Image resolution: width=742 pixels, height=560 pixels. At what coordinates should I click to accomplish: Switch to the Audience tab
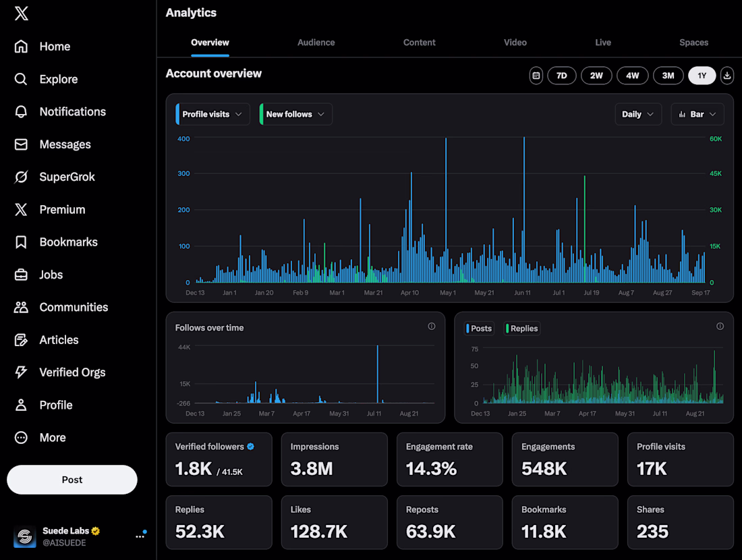point(316,43)
